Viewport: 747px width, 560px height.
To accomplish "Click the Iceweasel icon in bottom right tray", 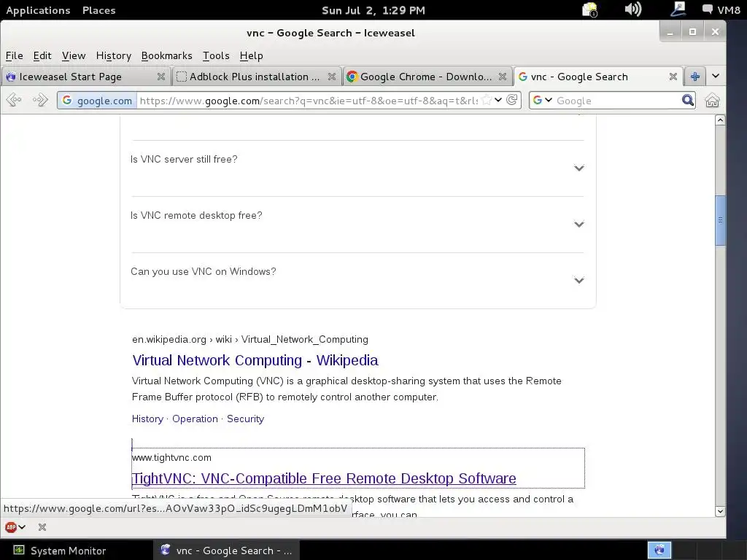I will click(659, 550).
